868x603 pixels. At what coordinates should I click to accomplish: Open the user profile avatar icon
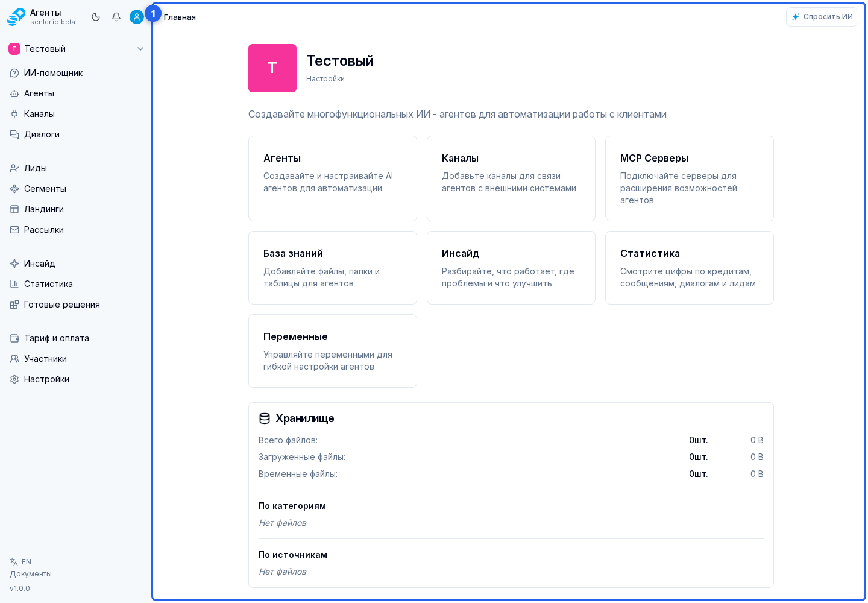137,17
